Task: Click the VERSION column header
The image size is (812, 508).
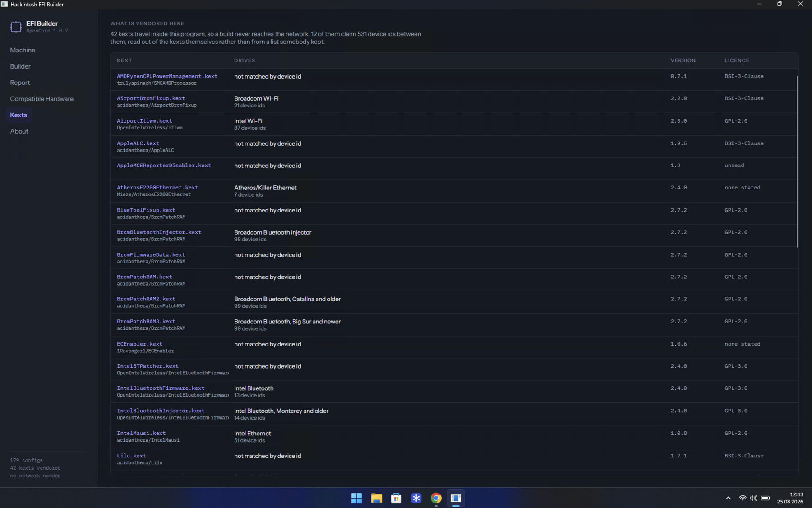Action: 683,60
